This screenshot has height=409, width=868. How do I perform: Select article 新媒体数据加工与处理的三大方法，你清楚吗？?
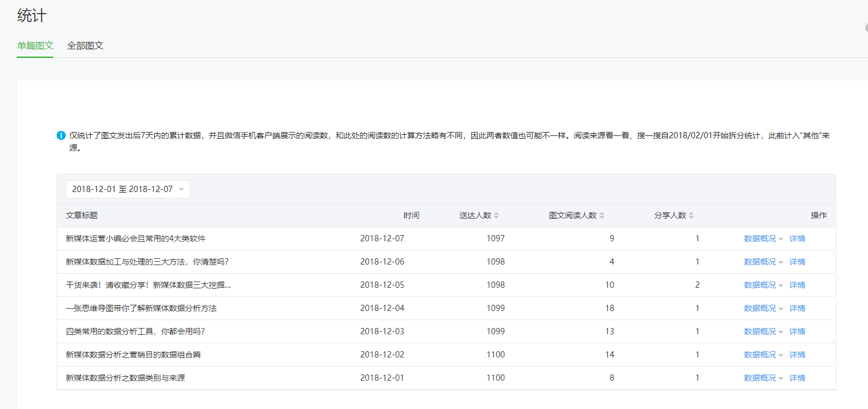pos(147,262)
